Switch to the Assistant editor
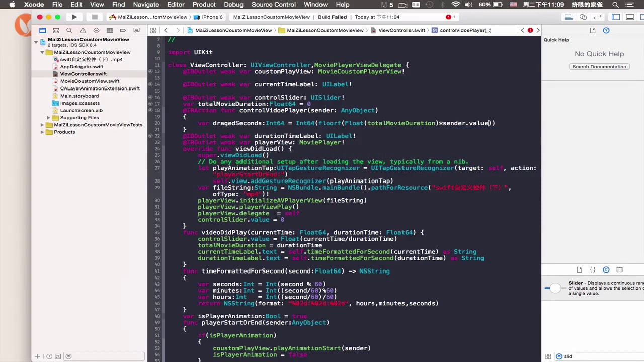 [583, 17]
